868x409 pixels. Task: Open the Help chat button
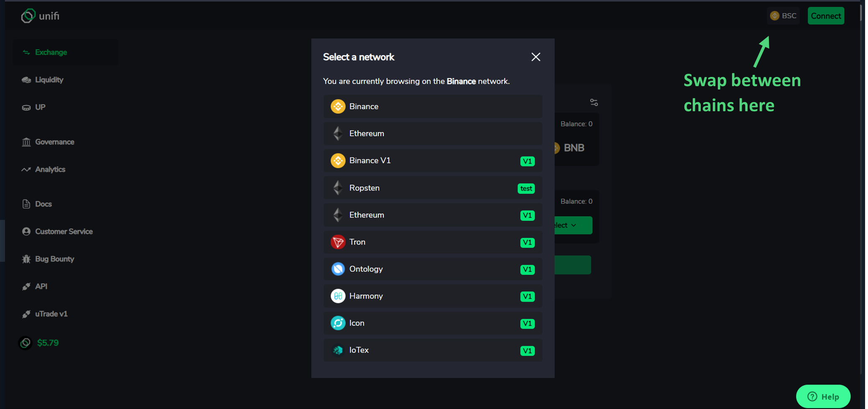pos(823,396)
